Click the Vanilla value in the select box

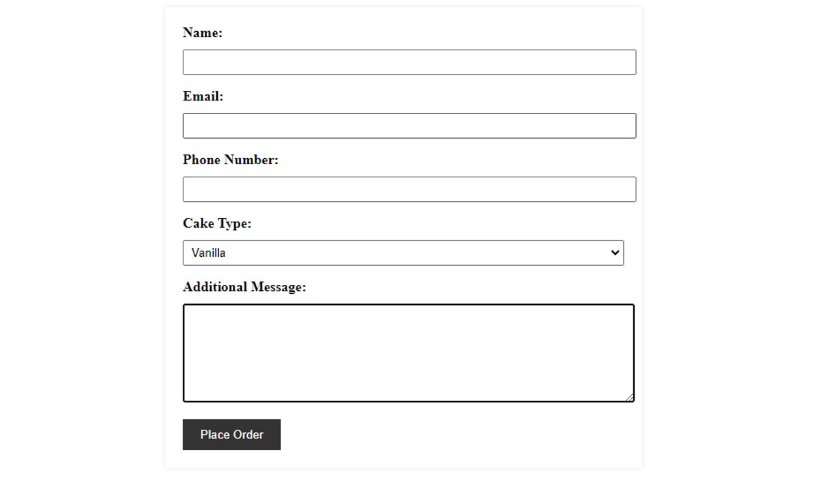[x=208, y=253]
